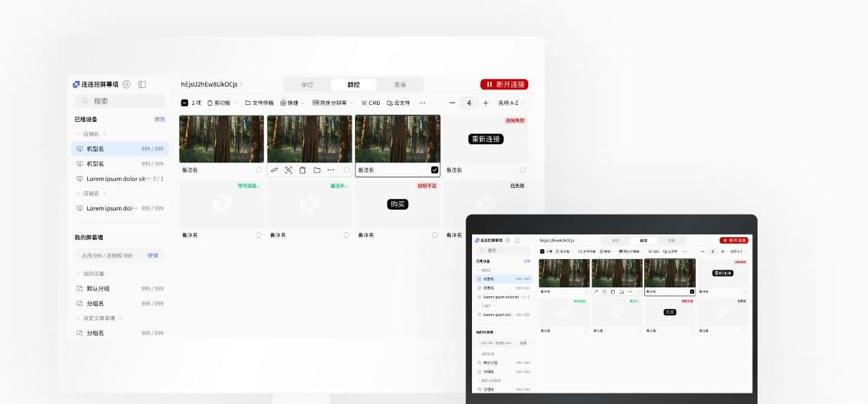
Task: Expand dropdown next to hEjsU2hEw8UkOCjs
Action: pos(241,84)
